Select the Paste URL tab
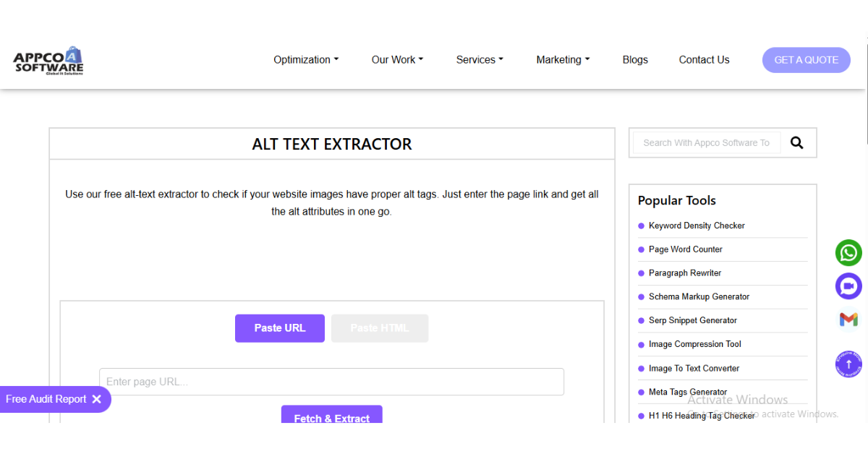The width and height of the screenshot is (868, 454). 280,328
